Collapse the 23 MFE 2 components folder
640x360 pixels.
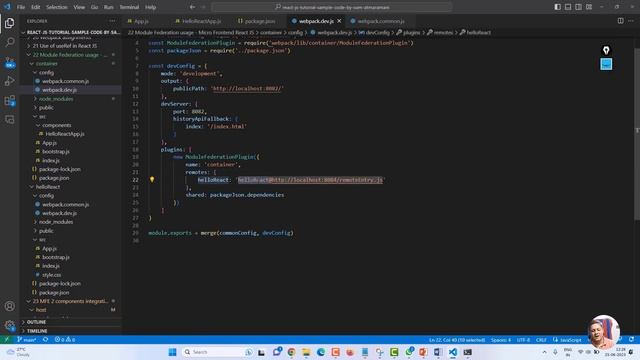coord(70,301)
